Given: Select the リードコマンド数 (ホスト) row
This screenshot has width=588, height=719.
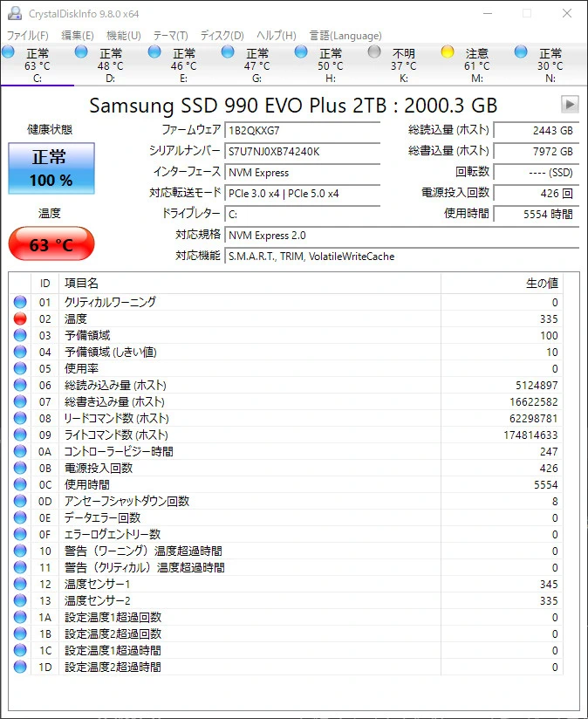Looking at the screenshot, I should (286, 418).
